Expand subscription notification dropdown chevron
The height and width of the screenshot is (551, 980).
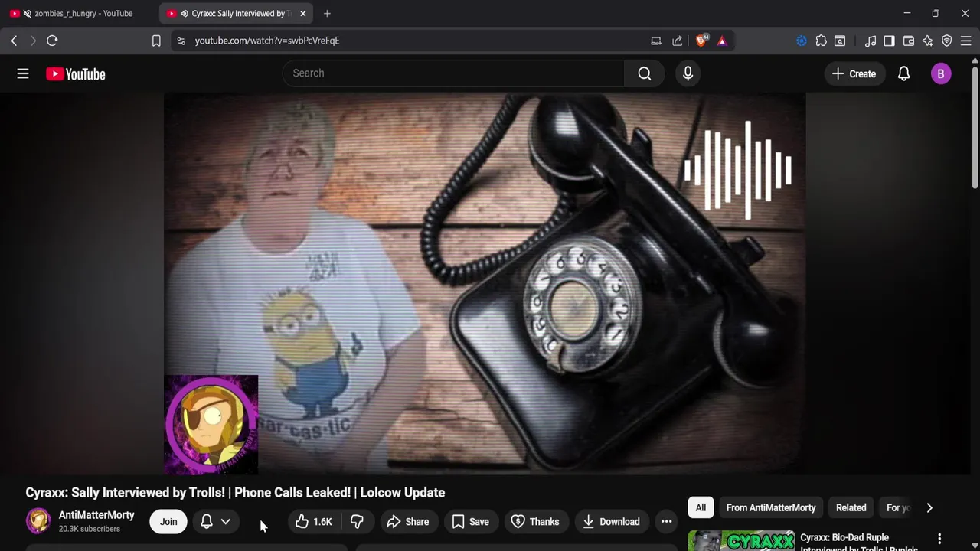(226, 522)
